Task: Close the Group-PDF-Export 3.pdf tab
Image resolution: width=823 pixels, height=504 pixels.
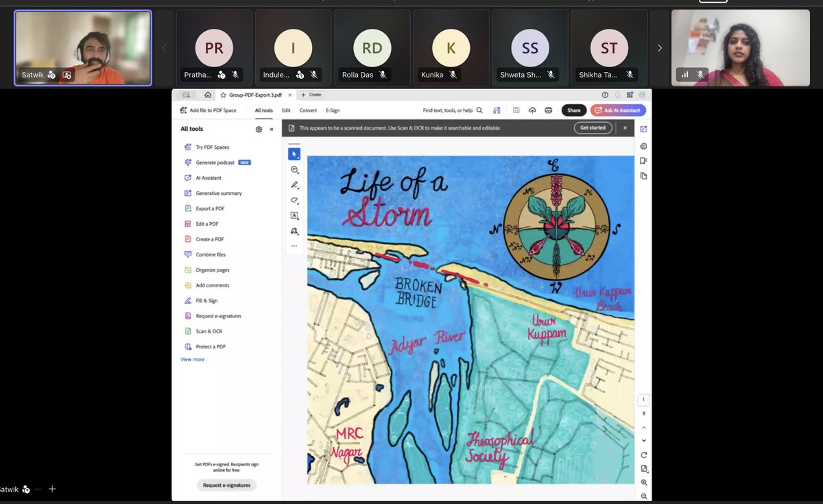Action: [x=291, y=95]
